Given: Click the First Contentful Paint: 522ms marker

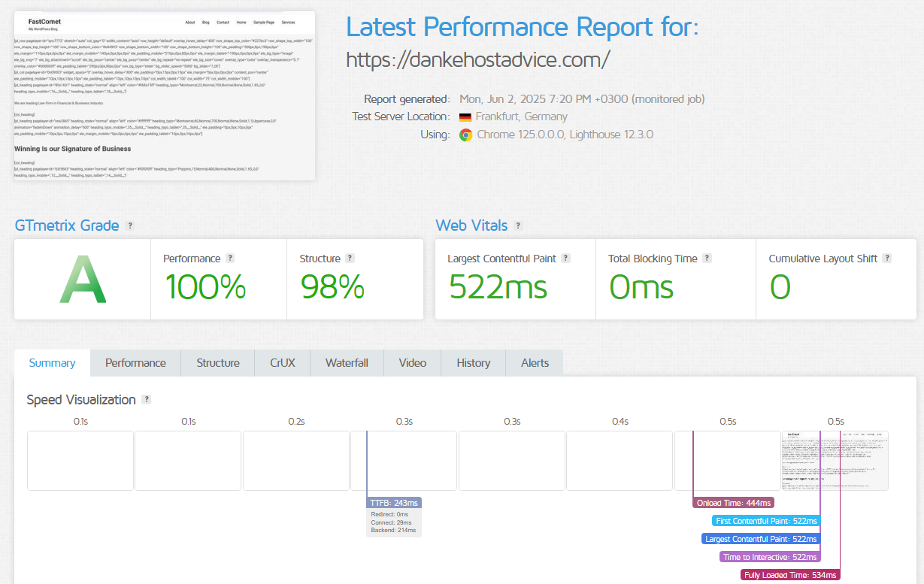Looking at the screenshot, I should [766, 521].
